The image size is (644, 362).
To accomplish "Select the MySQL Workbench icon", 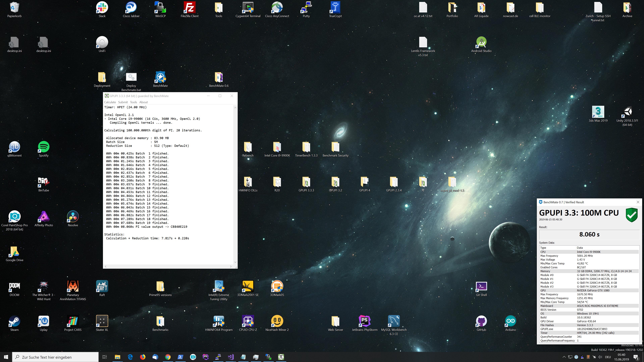I will pos(394,325).
